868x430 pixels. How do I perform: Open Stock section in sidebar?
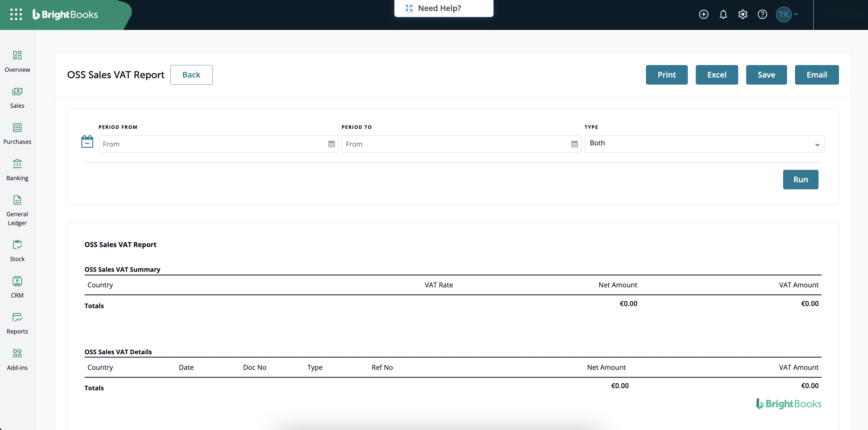tap(17, 251)
